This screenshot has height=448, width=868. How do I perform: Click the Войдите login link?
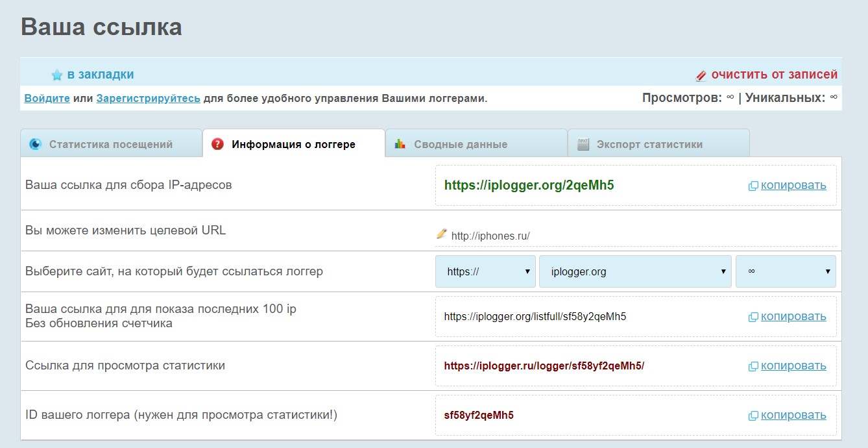pyautogui.click(x=47, y=99)
